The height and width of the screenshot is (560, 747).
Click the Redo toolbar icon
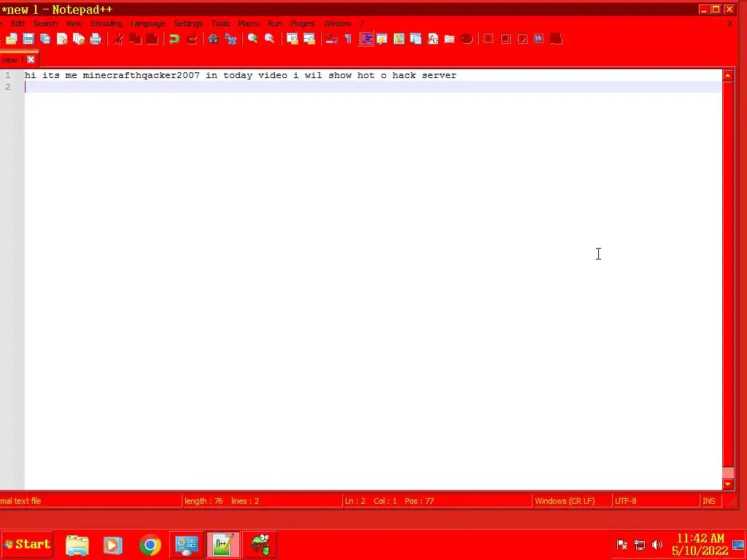(192, 39)
